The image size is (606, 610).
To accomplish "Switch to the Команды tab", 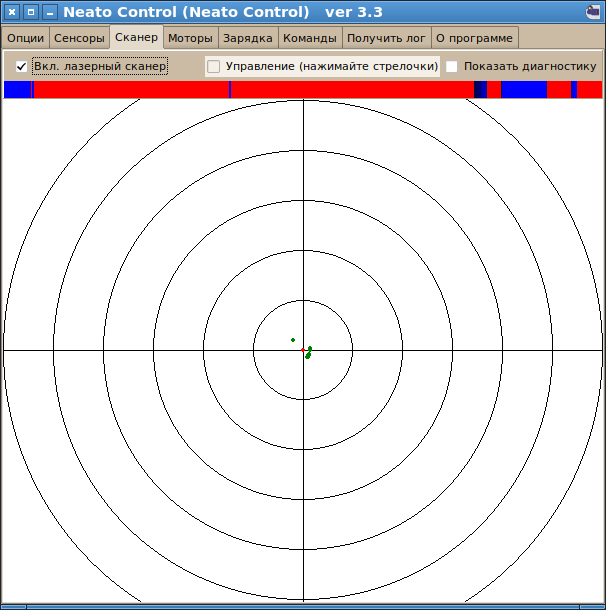I will (310, 38).
